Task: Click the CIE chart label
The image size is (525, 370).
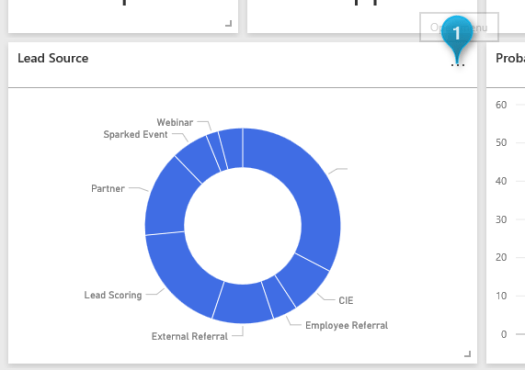Action: [346, 301]
